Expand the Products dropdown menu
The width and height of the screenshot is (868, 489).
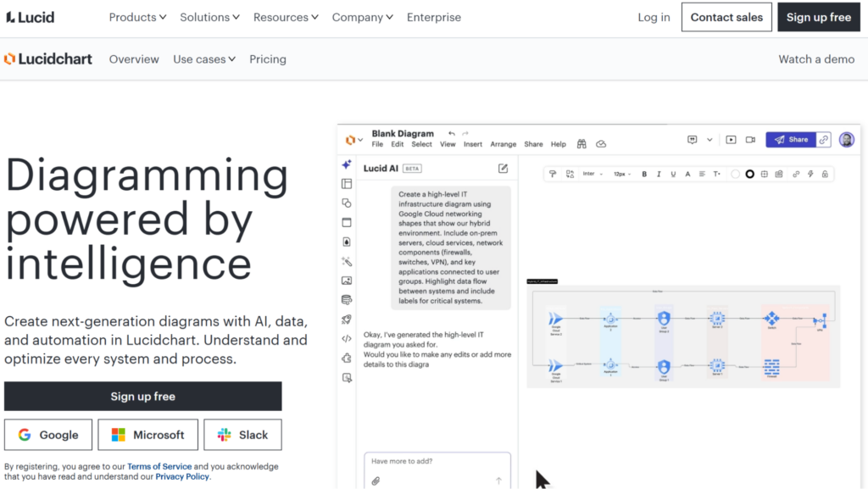pos(137,17)
